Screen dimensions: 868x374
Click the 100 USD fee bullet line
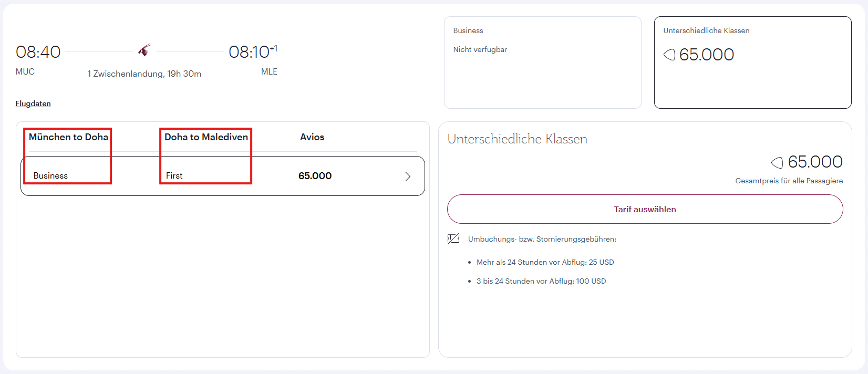point(541,281)
